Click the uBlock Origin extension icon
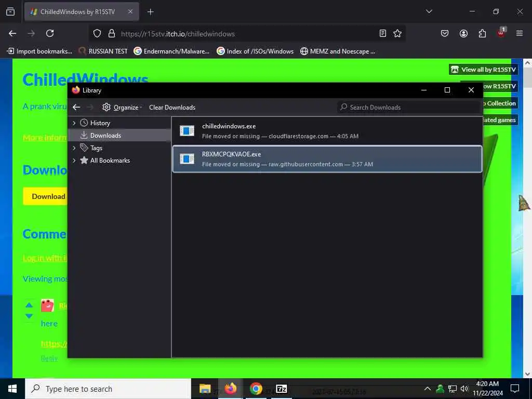532x399 pixels. coord(501,33)
